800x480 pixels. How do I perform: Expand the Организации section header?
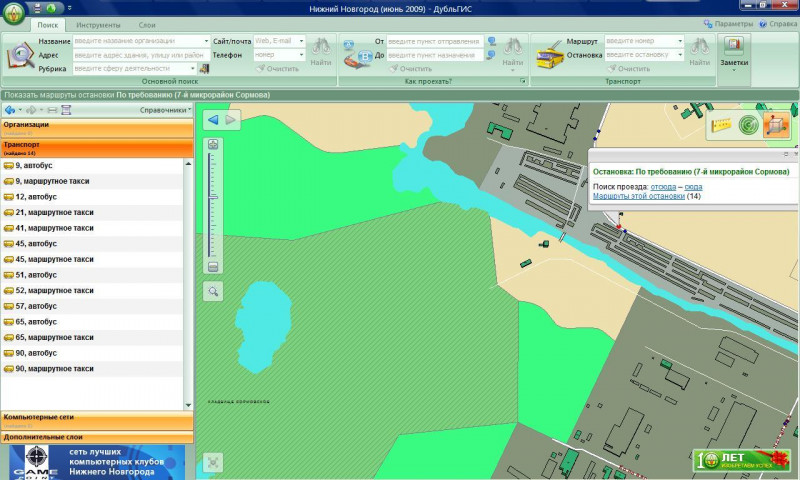click(97, 128)
